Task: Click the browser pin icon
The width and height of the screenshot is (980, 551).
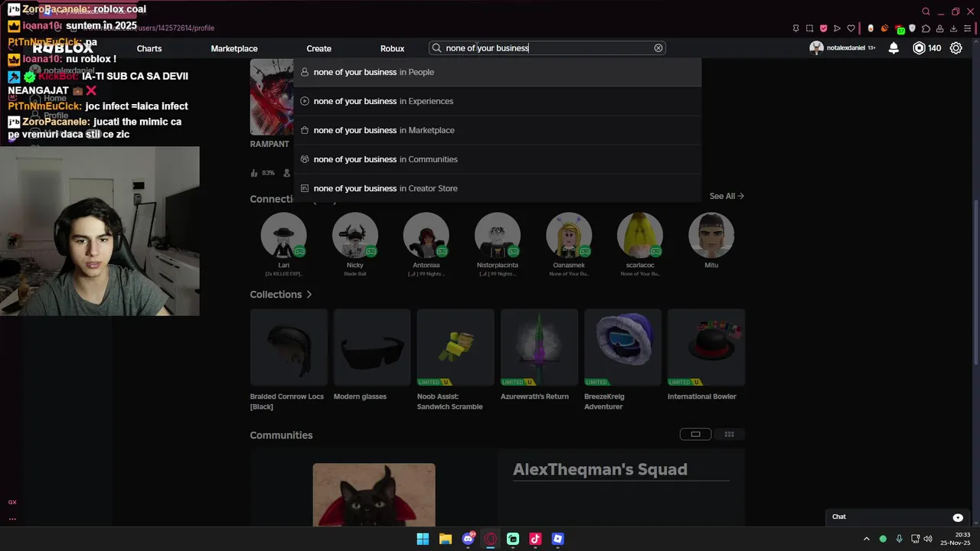Action: 796,28
